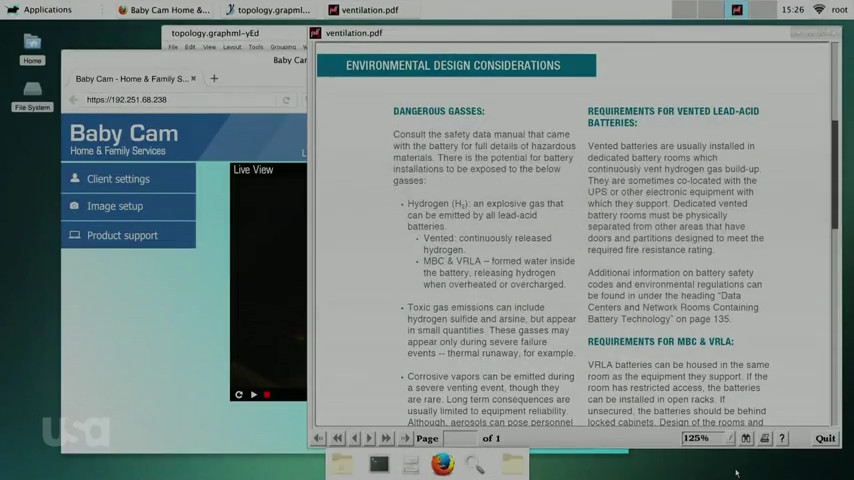Click the Quit button
Image resolution: width=854 pixels, height=480 pixels.
825,438
